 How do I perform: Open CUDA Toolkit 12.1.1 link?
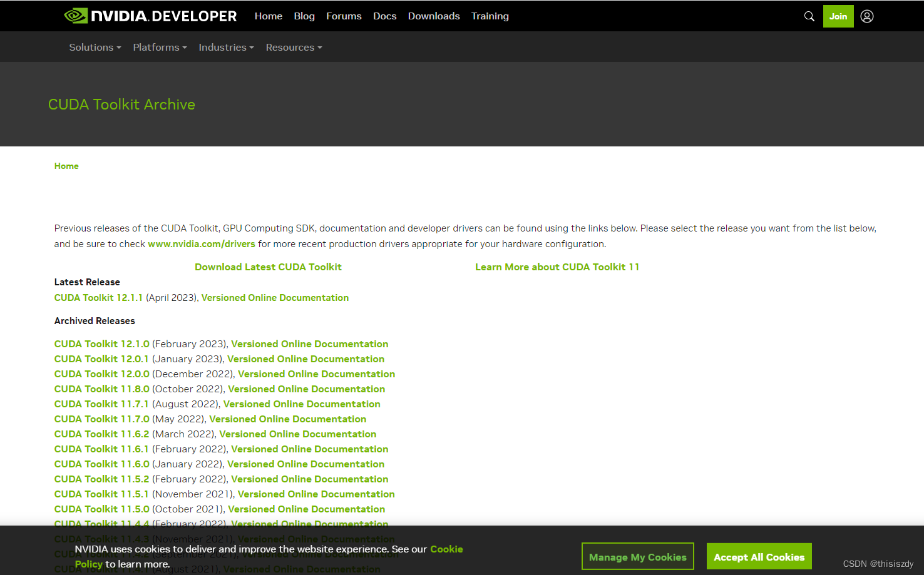[x=98, y=298]
